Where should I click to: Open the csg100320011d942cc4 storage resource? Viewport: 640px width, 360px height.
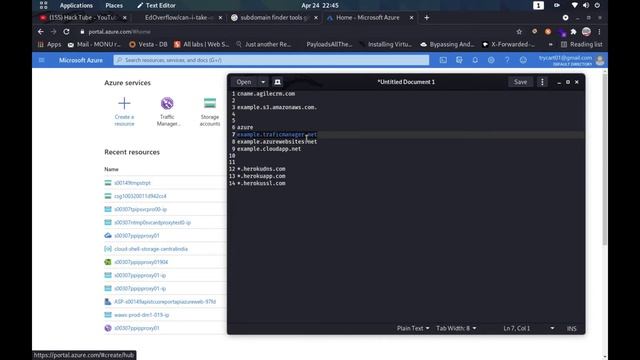point(140,196)
